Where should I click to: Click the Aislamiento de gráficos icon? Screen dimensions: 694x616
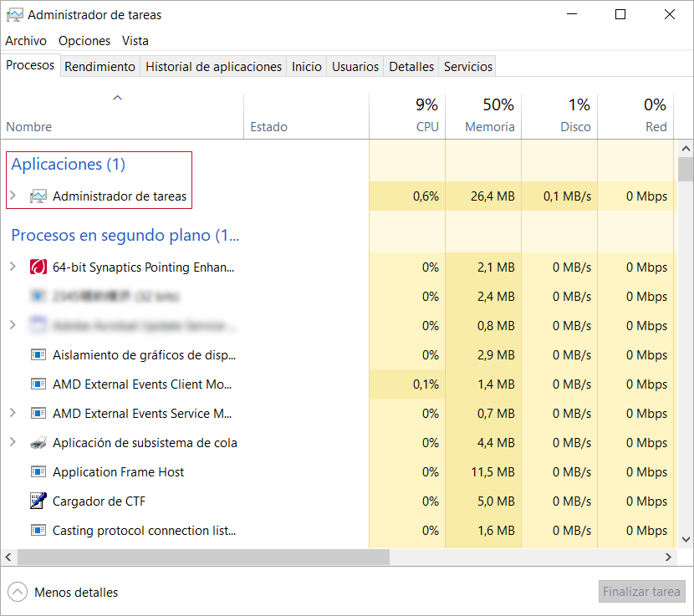[38, 355]
